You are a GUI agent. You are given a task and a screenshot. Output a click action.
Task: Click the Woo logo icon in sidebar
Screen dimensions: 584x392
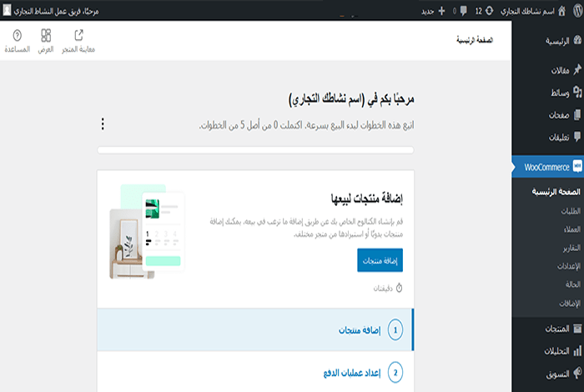(577, 166)
